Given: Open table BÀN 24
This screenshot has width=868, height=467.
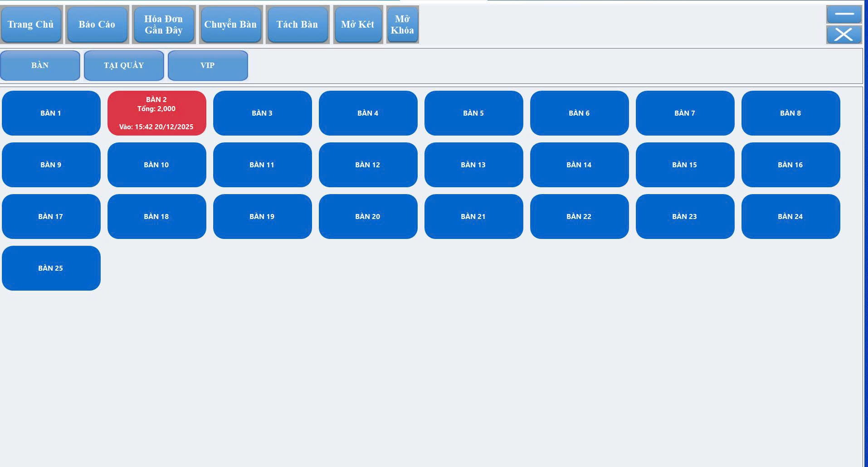Looking at the screenshot, I should [790, 216].
